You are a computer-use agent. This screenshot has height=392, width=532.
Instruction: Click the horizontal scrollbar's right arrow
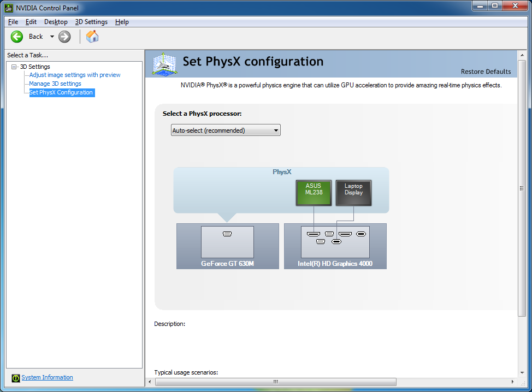(x=512, y=382)
